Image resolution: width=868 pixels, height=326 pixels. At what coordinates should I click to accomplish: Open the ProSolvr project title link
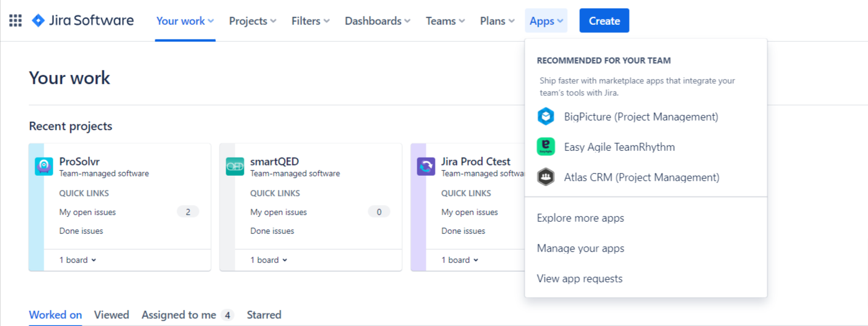[x=79, y=162]
